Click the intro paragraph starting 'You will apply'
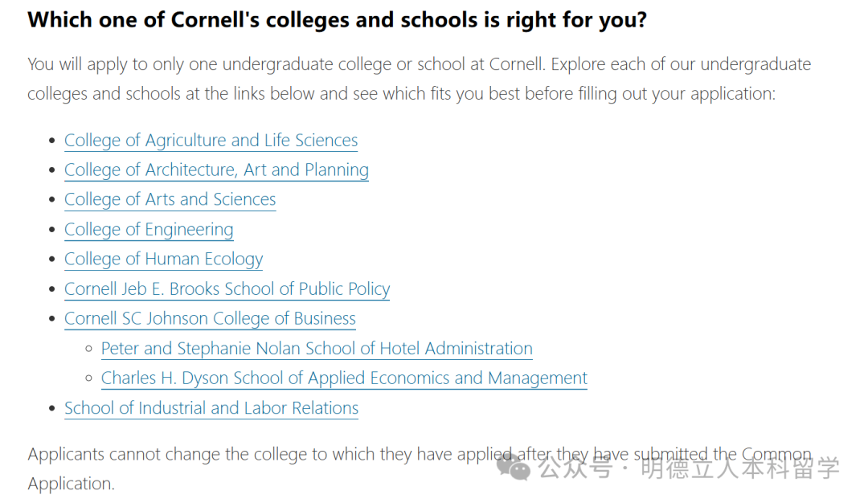Image resolution: width=868 pixels, height=503 pixels. coord(419,79)
